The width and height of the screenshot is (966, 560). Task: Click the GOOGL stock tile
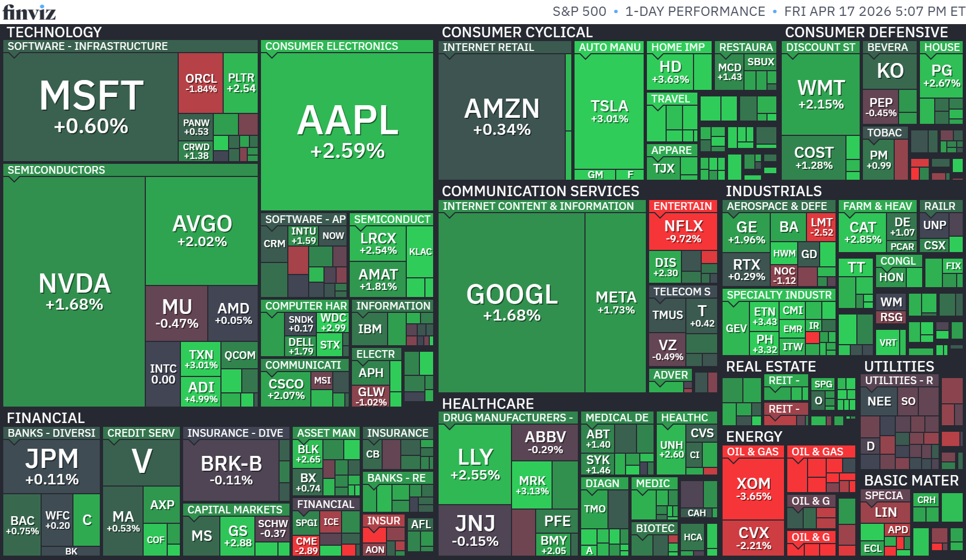(x=512, y=301)
